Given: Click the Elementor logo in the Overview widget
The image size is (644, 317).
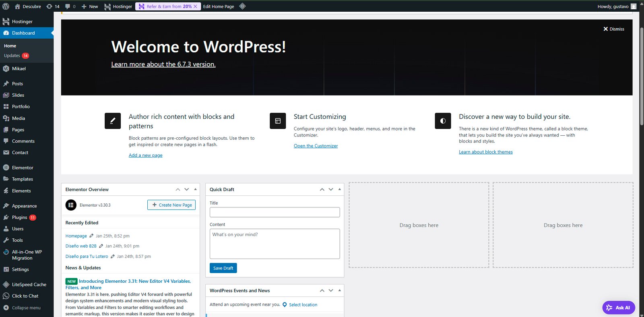Looking at the screenshot, I should click(x=71, y=205).
